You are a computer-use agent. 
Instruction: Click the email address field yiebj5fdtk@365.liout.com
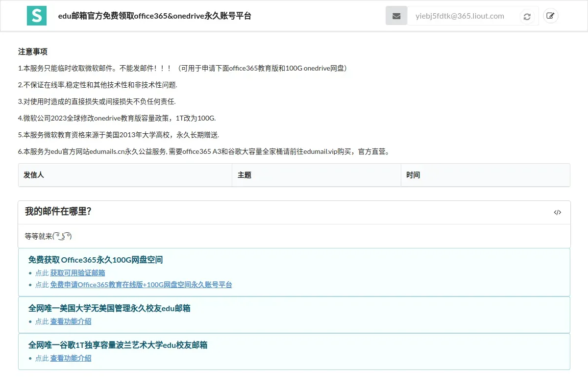(463, 16)
